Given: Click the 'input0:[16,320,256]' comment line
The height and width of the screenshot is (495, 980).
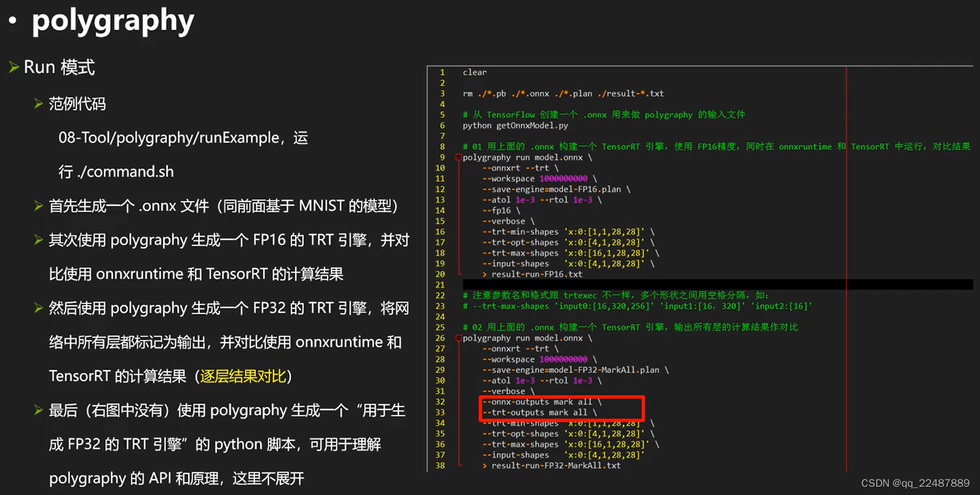Looking at the screenshot, I should (638, 306).
